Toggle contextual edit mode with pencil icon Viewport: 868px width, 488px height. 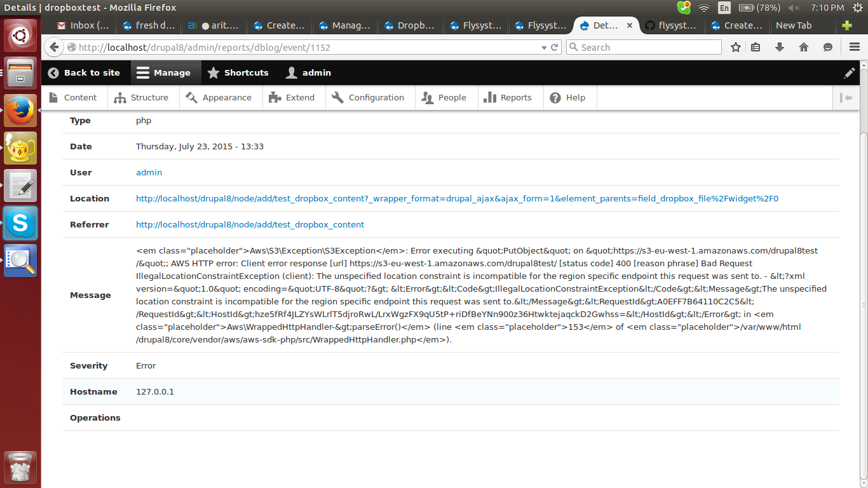coord(850,73)
